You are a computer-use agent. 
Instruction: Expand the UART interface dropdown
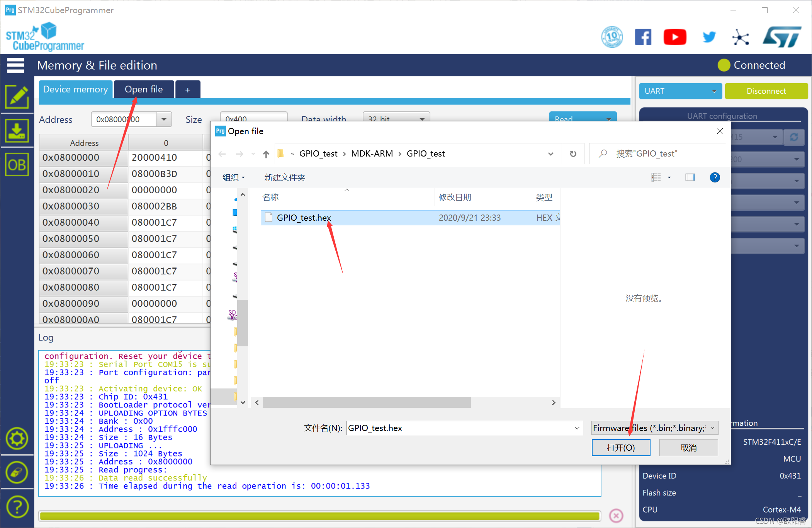click(680, 91)
